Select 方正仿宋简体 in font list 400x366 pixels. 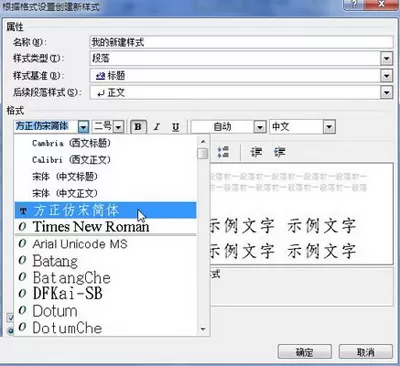point(105,210)
